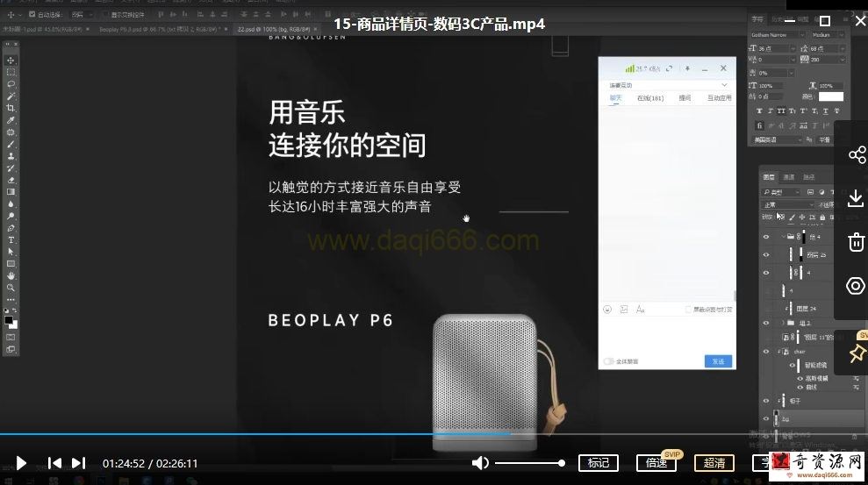Image resolution: width=868 pixels, height=485 pixels.
Task: Click the refresh icon in chat window title bar
Action: (x=670, y=68)
